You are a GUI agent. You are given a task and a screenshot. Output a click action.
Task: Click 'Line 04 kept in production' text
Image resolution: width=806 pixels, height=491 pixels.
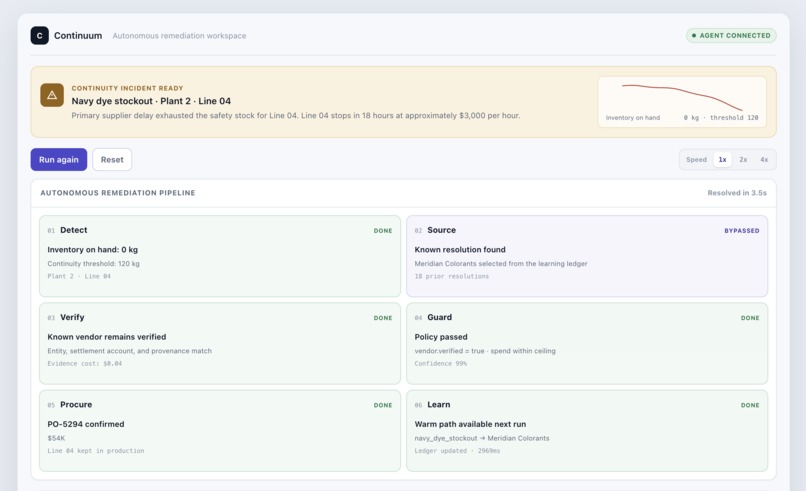click(96, 451)
